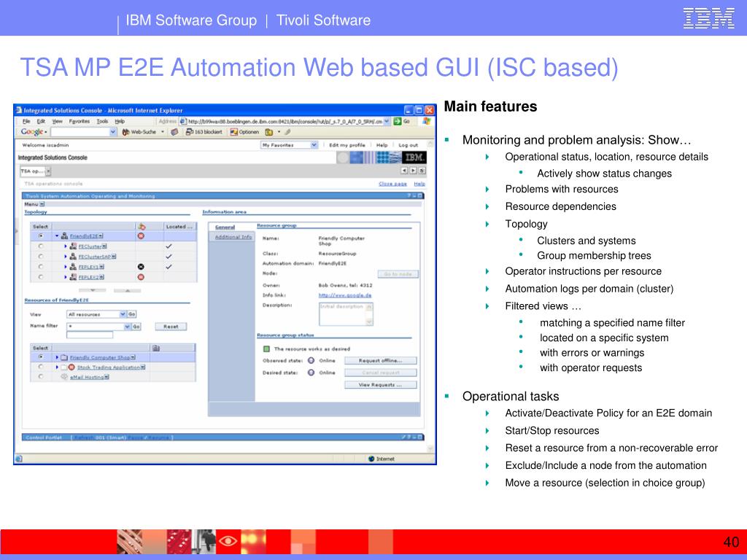Expand the Friendly Computer Shop node

(57, 357)
